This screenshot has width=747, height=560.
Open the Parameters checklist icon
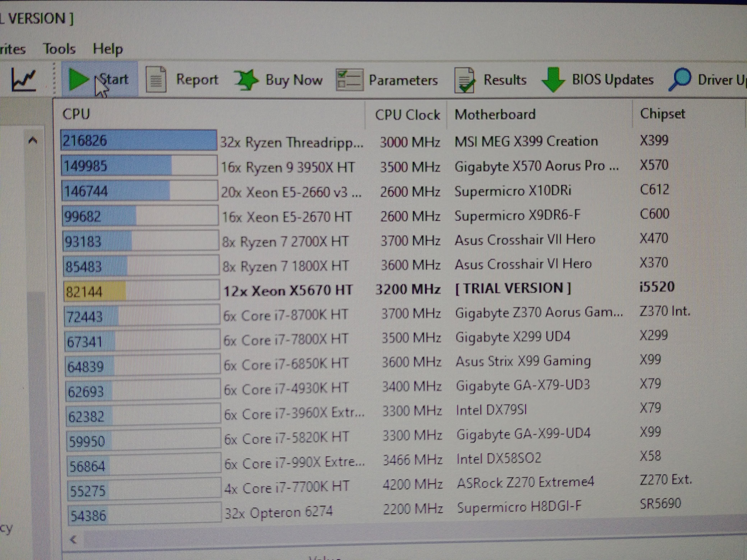click(349, 80)
